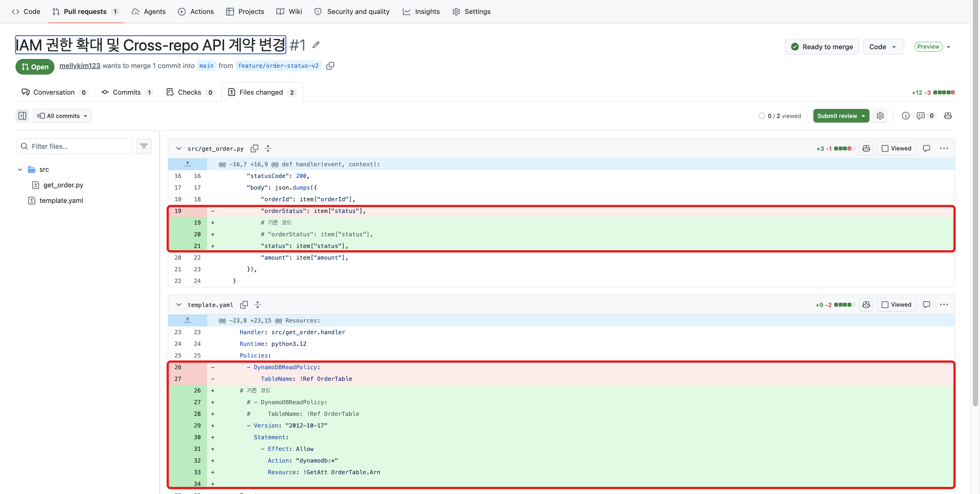
Task: Open the Projects tab
Action: 245,11
